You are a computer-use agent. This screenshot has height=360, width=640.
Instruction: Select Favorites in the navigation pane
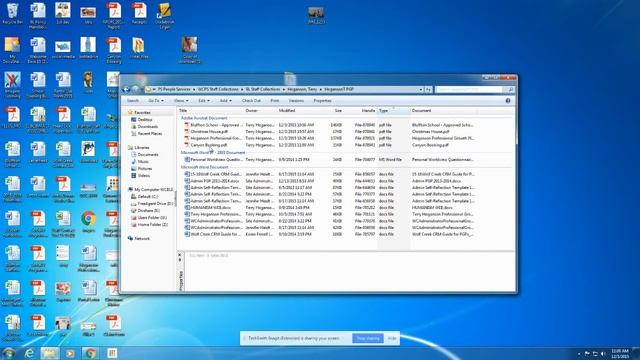pos(142,112)
